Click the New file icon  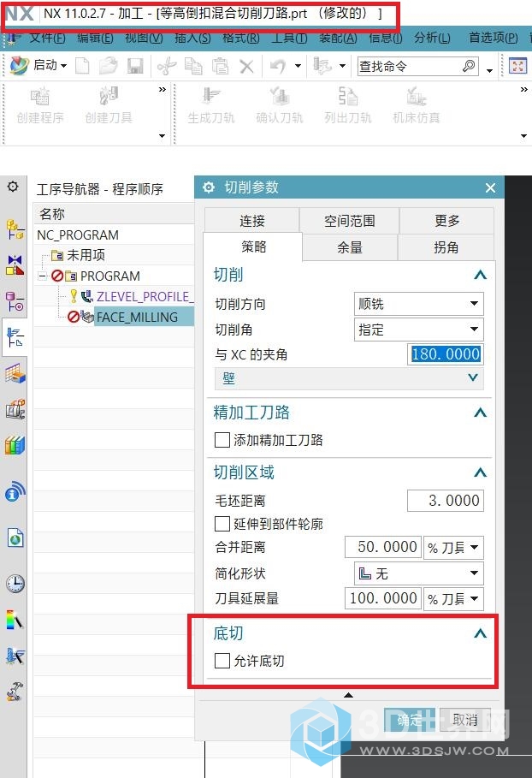tap(82, 66)
